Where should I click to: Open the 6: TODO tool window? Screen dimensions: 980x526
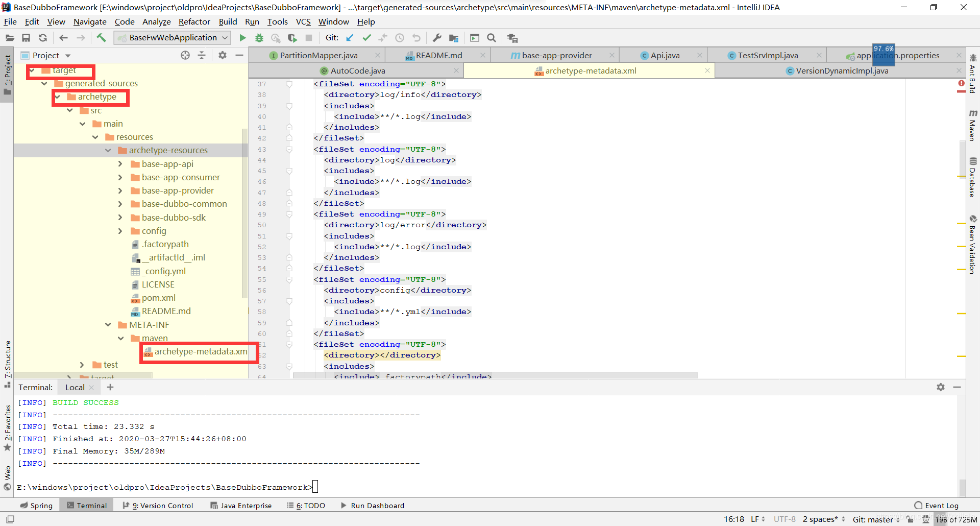pos(306,506)
